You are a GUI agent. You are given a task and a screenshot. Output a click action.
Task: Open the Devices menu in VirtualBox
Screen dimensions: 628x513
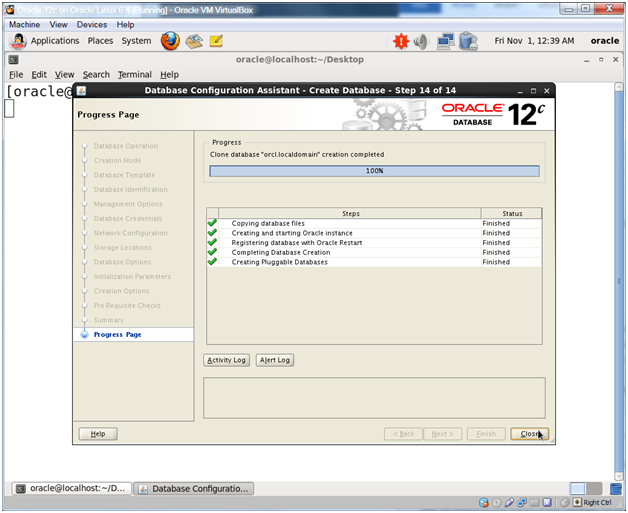pos(92,24)
